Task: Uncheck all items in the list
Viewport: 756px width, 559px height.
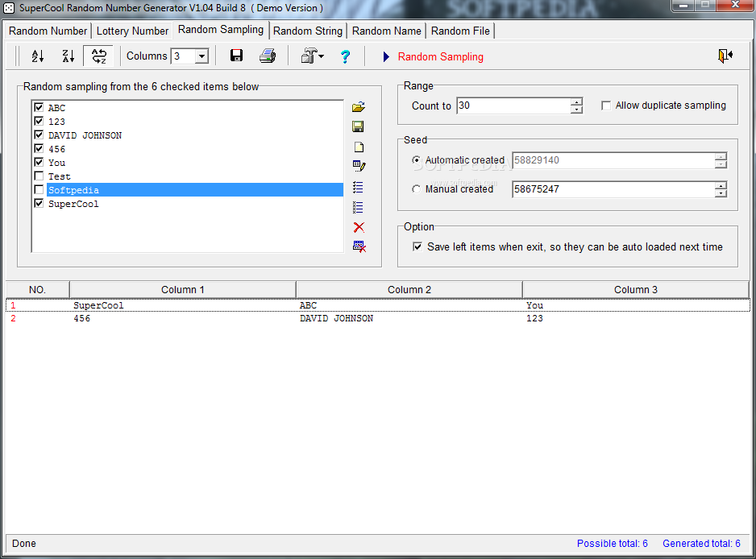Action: point(358,207)
